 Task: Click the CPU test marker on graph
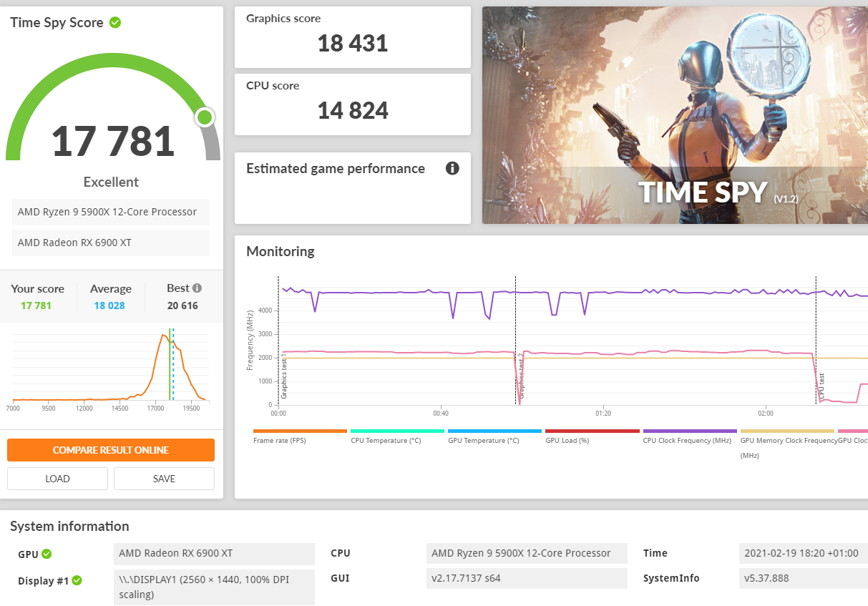821,386
